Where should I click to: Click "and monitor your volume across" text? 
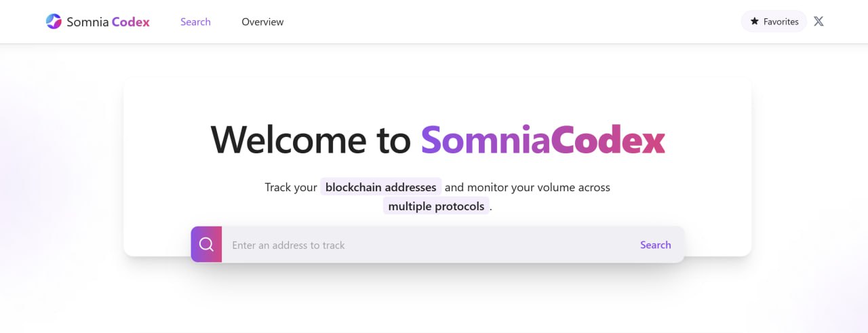point(528,187)
